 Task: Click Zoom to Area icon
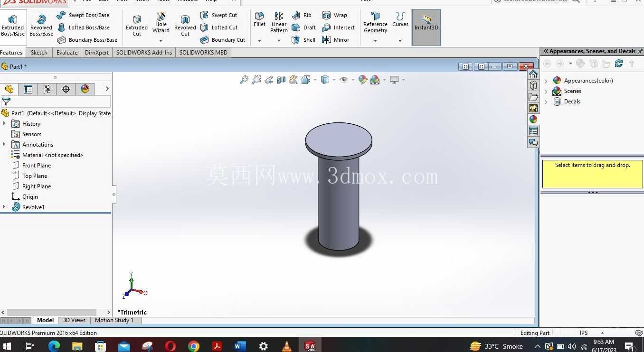256,80
